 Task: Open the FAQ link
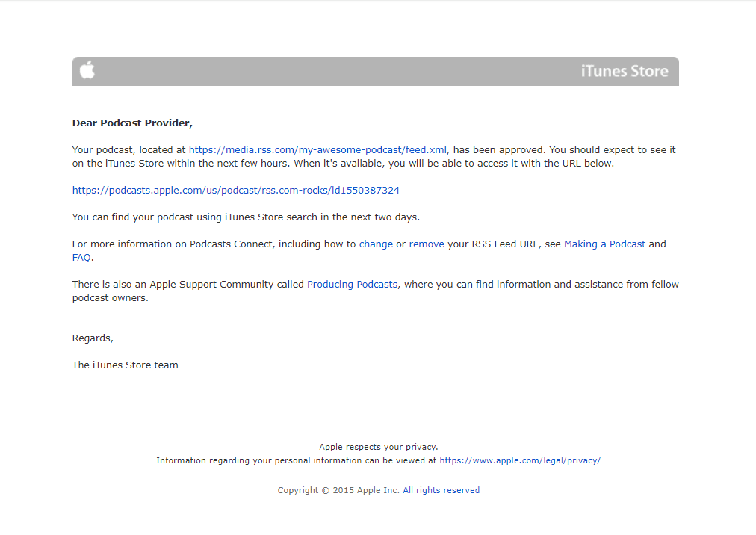(81, 257)
